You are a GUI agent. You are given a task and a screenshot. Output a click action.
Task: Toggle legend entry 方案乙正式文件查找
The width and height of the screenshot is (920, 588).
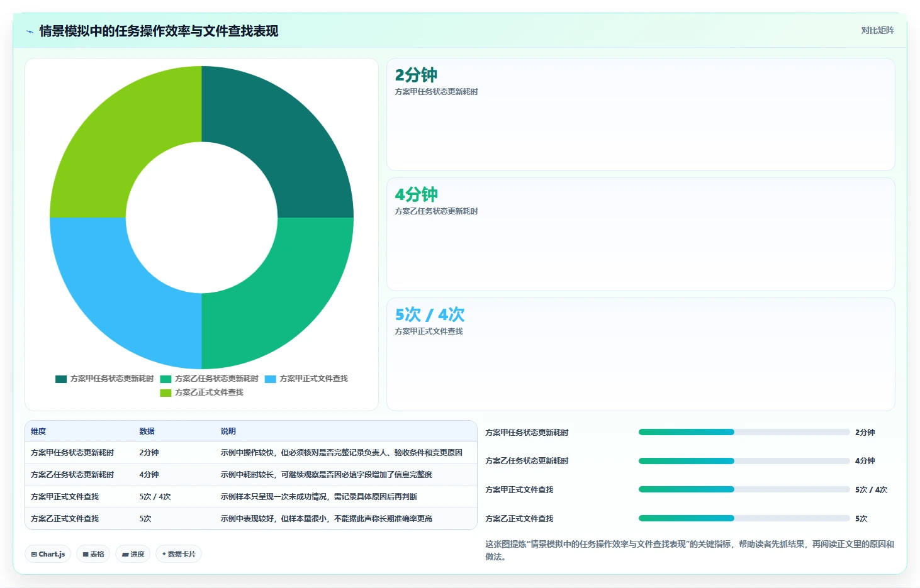(x=201, y=392)
